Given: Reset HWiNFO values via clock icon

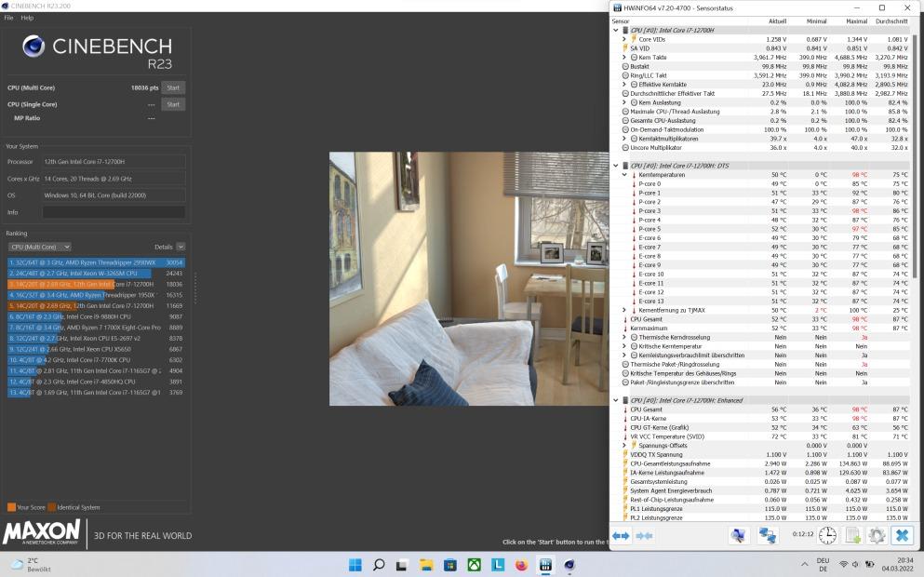Looking at the screenshot, I should click(827, 535).
